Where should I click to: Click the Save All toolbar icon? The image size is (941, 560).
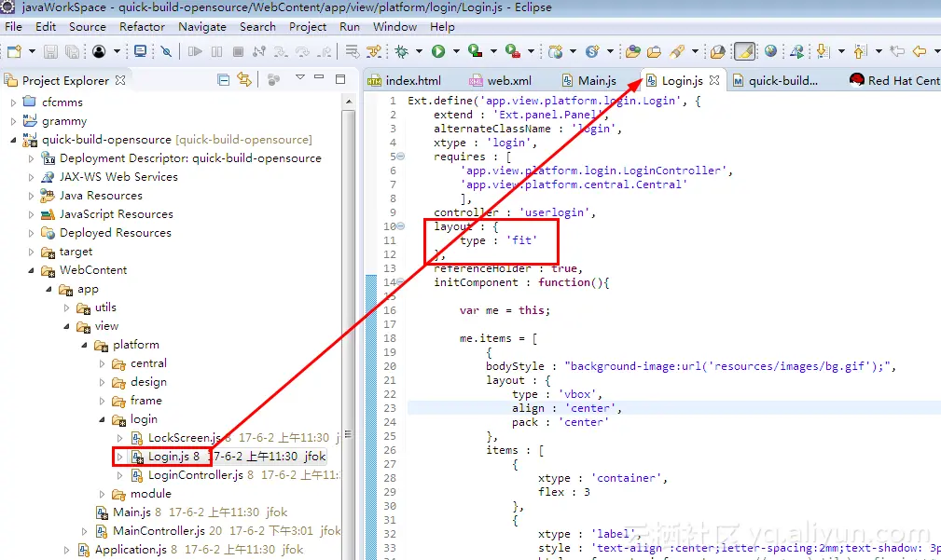(72, 51)
